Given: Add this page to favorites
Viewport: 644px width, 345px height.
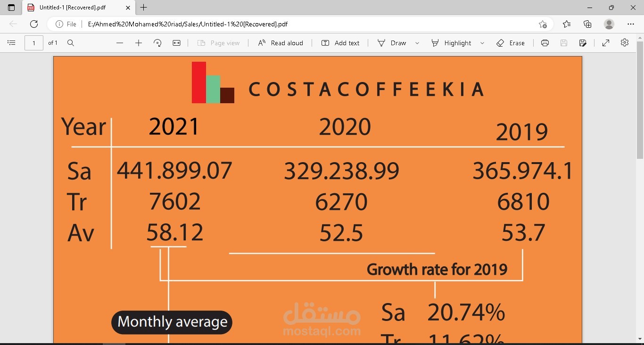Looking at the screenshot, I should pyautogui.click(x=543, y=24).
